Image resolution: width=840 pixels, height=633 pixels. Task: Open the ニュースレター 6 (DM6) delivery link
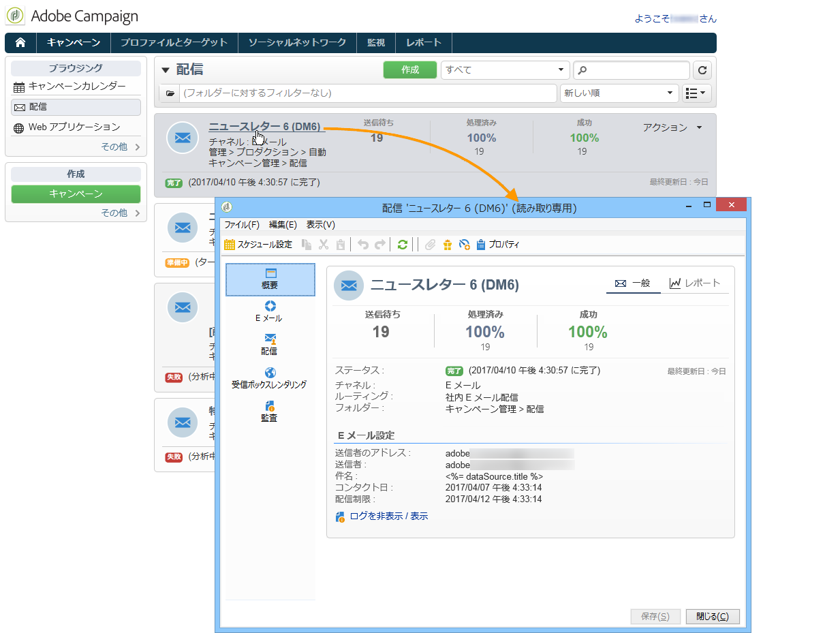click(264, 127)
